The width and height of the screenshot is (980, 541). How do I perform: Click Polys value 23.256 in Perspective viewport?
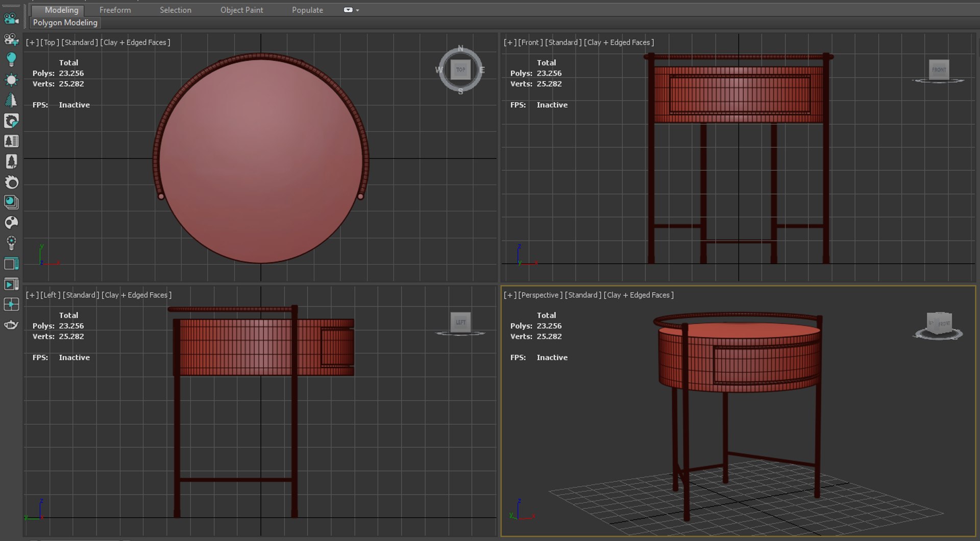[x=549, y=326]
